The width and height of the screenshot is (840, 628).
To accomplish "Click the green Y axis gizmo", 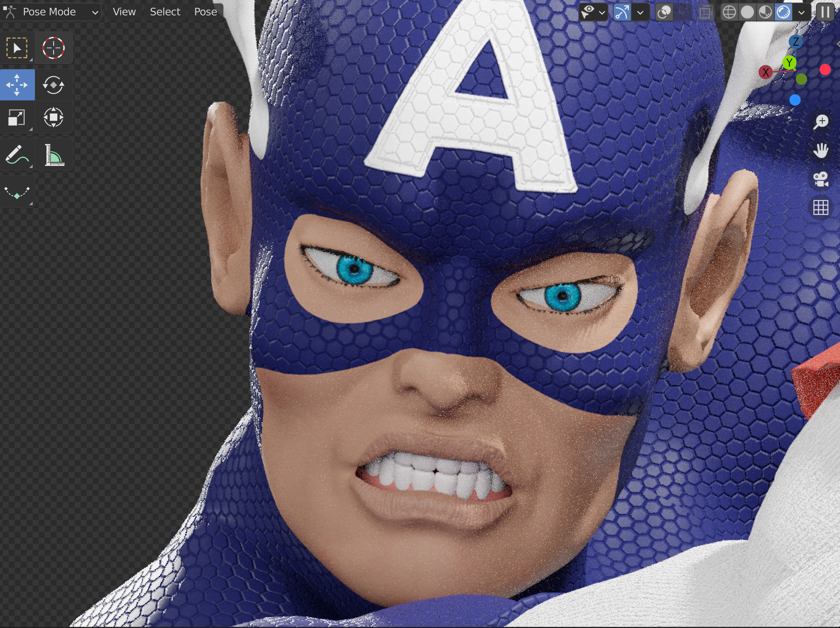I will 789,62.
